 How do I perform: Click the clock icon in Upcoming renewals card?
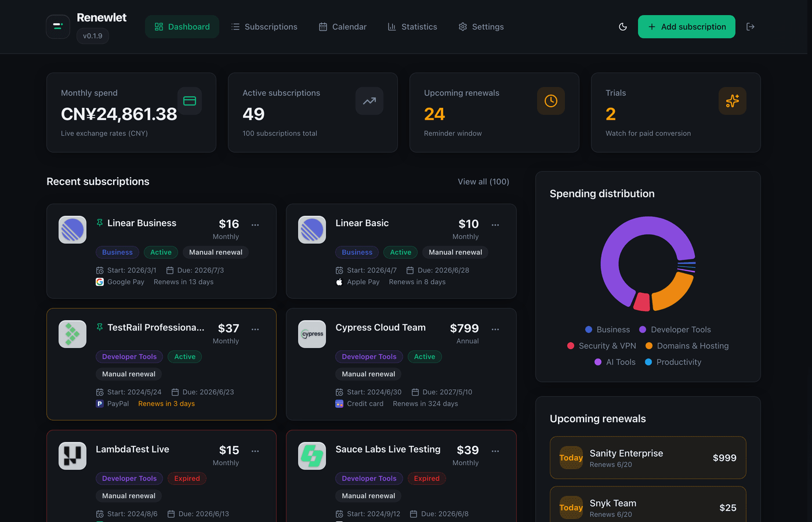pos(551,101)
